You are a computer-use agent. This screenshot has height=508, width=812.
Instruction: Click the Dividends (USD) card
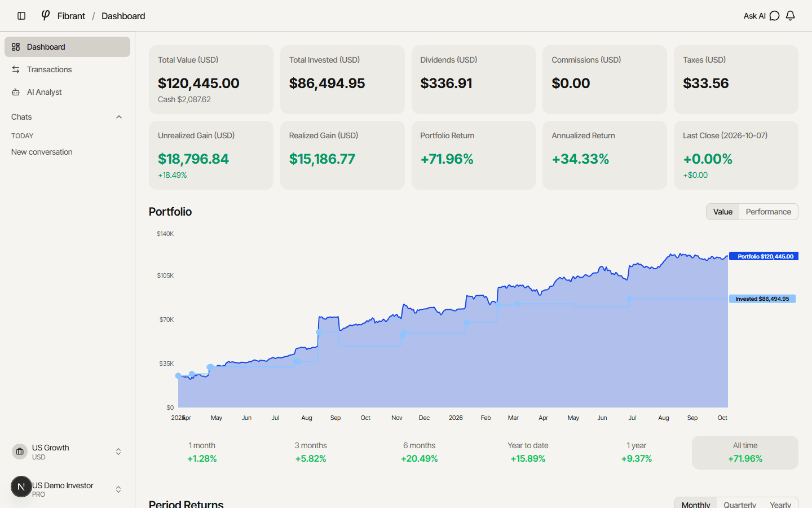click(x=474, y=80)
